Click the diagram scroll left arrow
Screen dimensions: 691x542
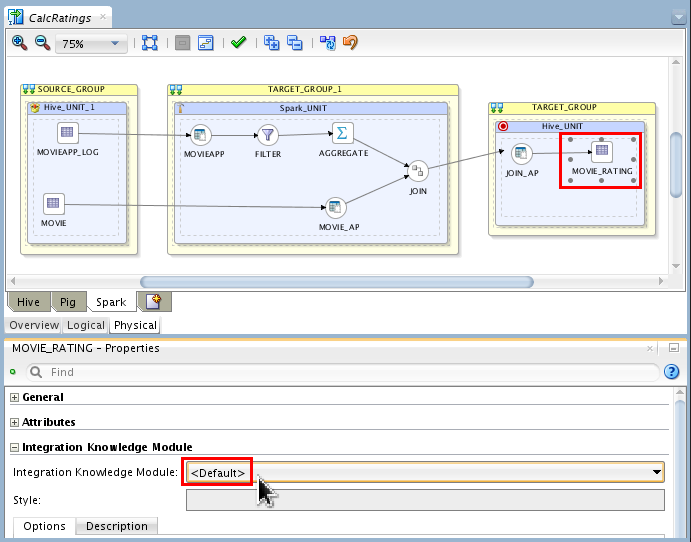(13, 281)
